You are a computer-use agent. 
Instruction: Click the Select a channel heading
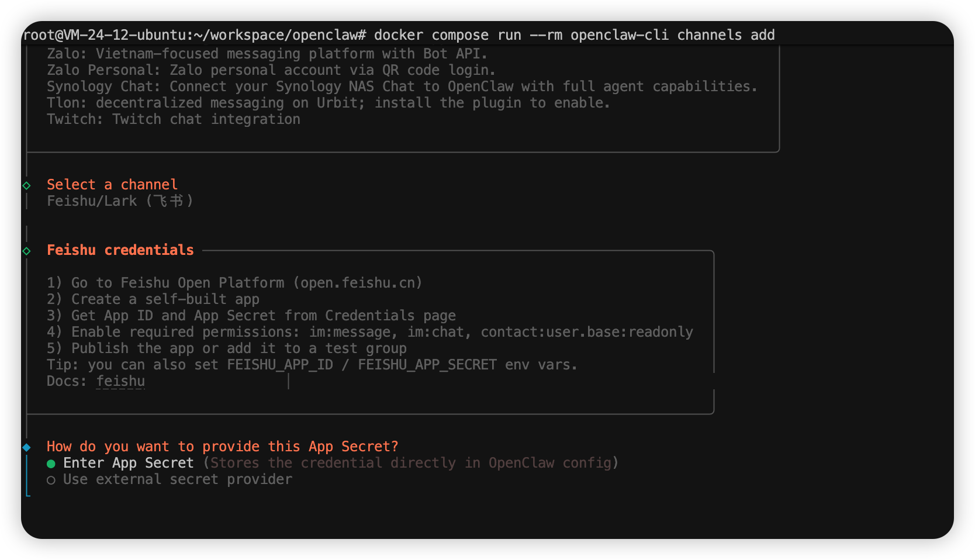point(112,185)
